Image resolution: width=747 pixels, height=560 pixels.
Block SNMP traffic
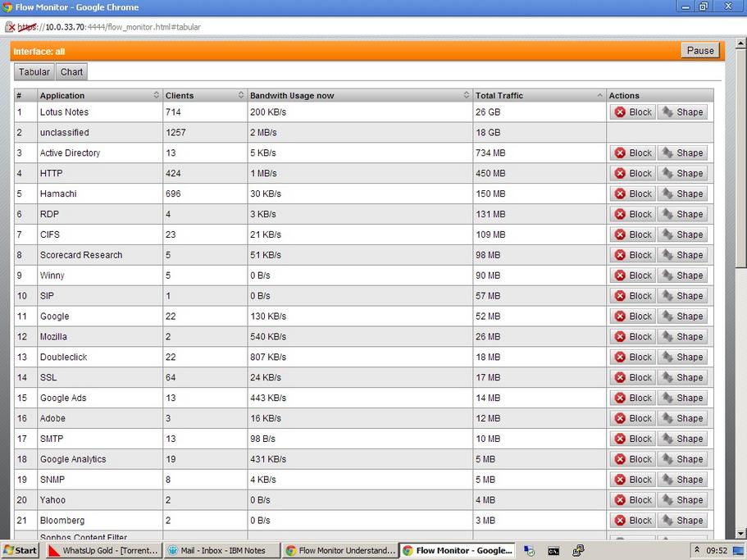pos(633,480)
